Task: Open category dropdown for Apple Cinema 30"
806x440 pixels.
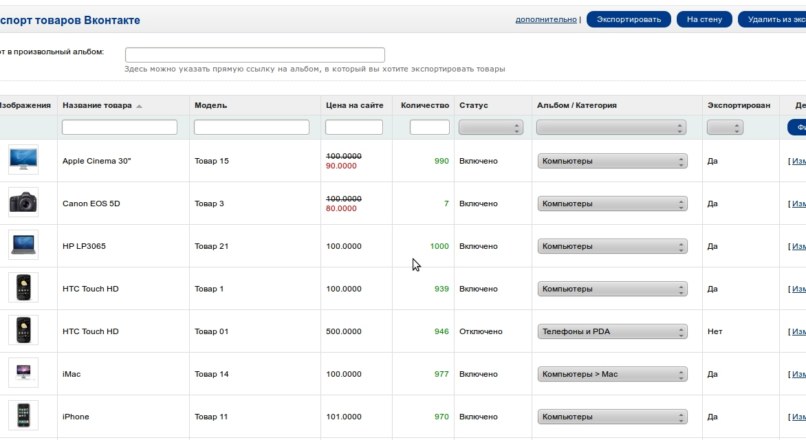Action: (612, 161)
